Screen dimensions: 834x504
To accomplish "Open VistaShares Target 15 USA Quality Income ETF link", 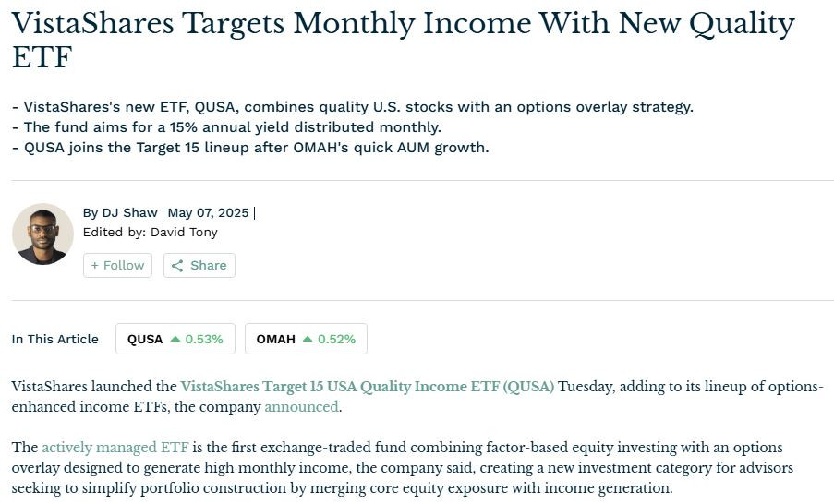I will click(x=367, y=387).
